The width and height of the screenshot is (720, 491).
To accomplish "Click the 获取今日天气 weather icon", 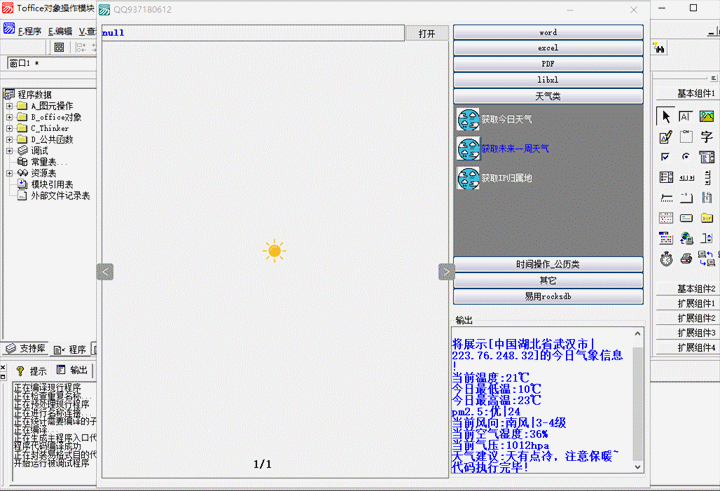I will [468, 119].
